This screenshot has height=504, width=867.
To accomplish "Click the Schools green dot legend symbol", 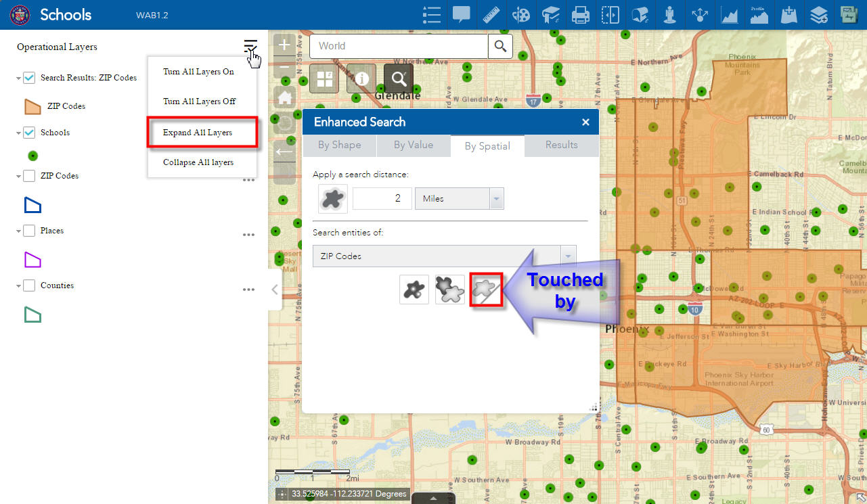I will point(32,156).
